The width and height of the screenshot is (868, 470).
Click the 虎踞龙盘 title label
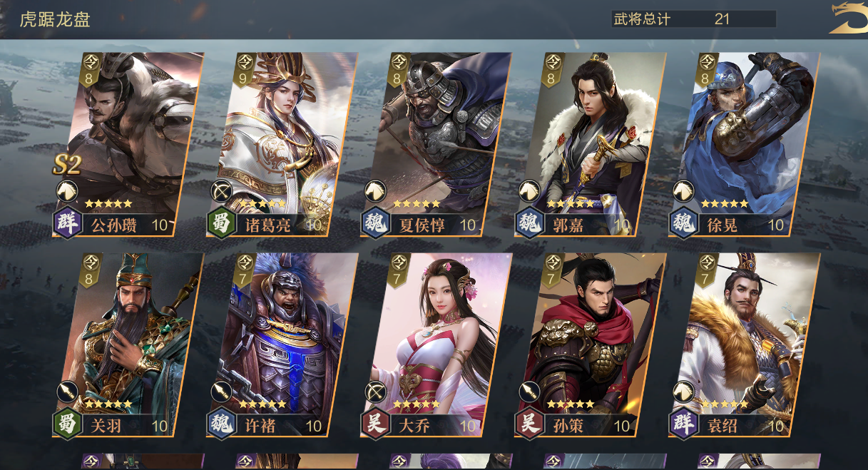pyautogui.click(x=55, y=19)
